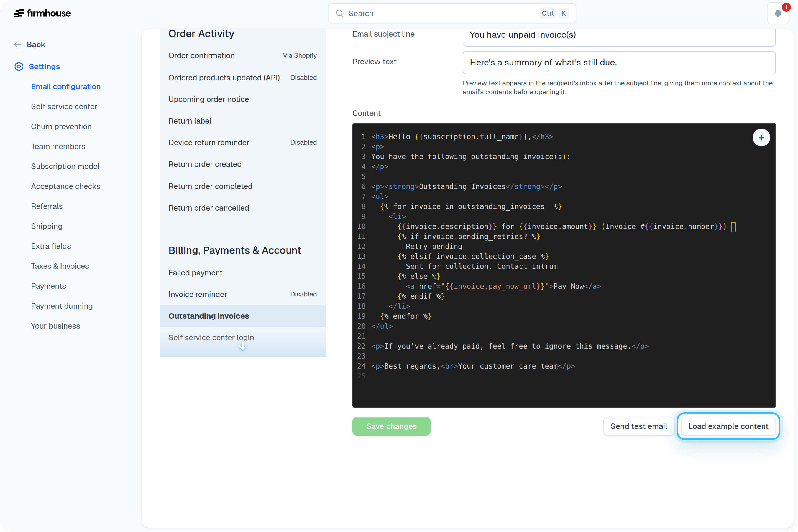
Task: Click the scroll-down arrow in email list
Action: (243, 346)
